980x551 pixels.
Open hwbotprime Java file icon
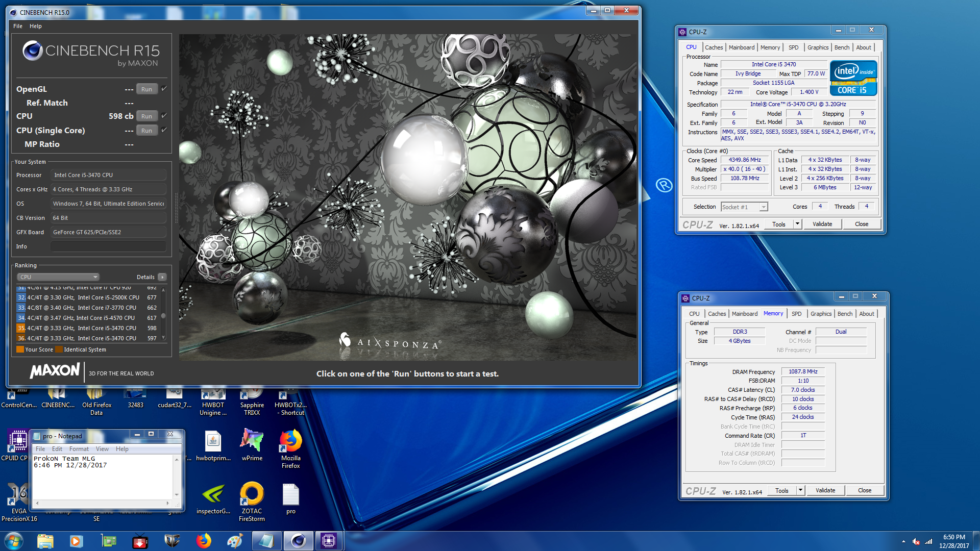point(213,445)
